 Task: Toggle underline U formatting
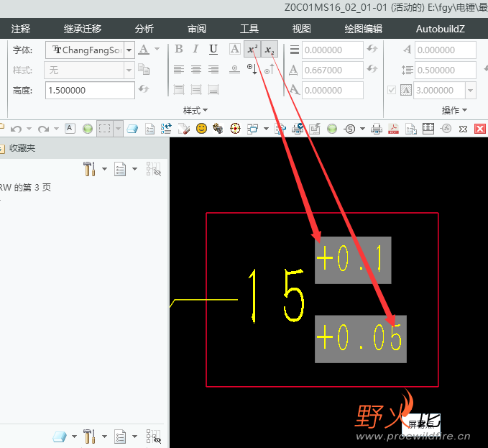(x=213, y=49)
